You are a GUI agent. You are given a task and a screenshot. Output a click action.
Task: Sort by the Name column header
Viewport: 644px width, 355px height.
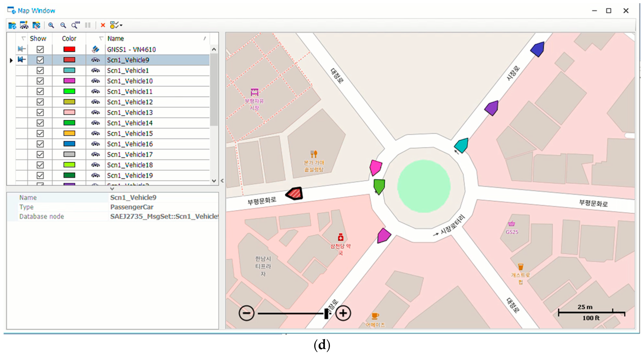(x=116, y=38)
